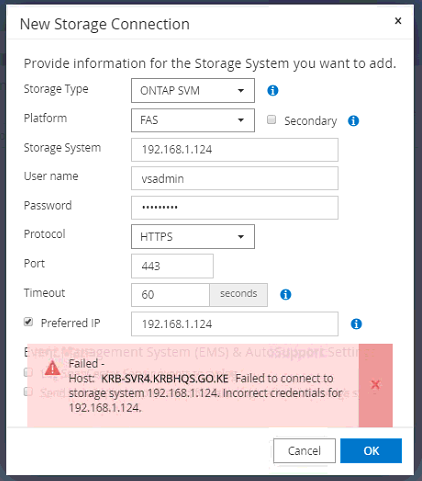Click the Preferred IP label
Screen dimensions: 422x481
[x=70, y=323]
